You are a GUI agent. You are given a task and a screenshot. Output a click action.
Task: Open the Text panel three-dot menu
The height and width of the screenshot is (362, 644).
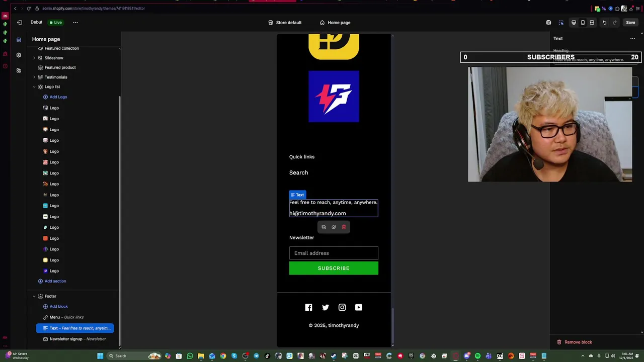(x=632, y=39)
